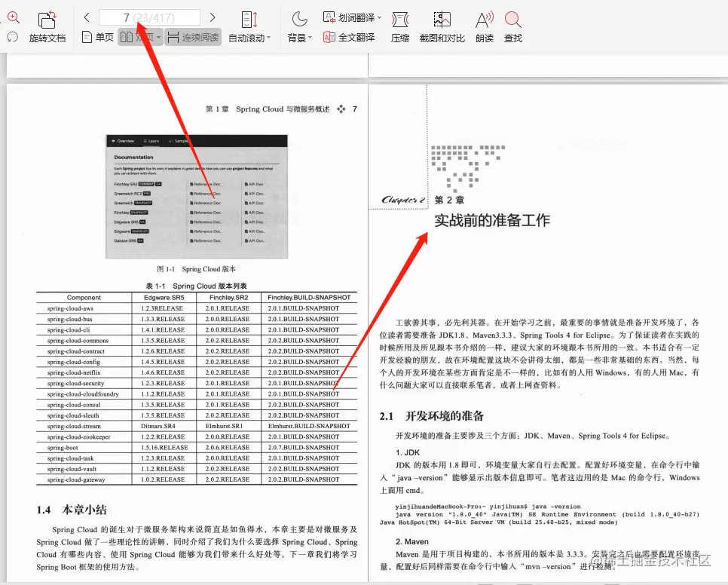728x585 pixels.
Task: Click the 背景 moon background icon
Action: (299, 19)
